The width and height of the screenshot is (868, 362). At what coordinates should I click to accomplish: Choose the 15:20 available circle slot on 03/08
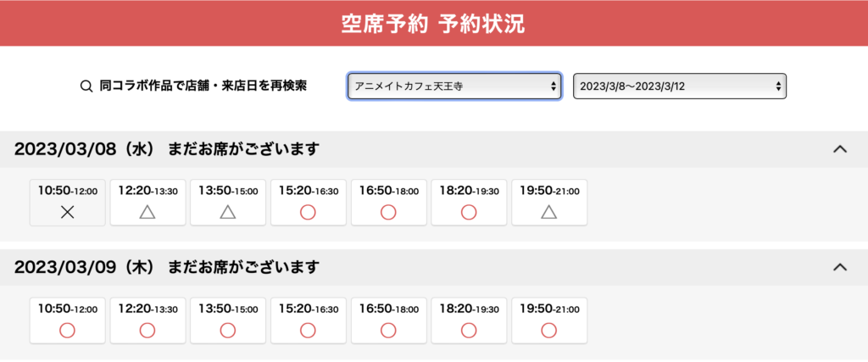(309, 203)
